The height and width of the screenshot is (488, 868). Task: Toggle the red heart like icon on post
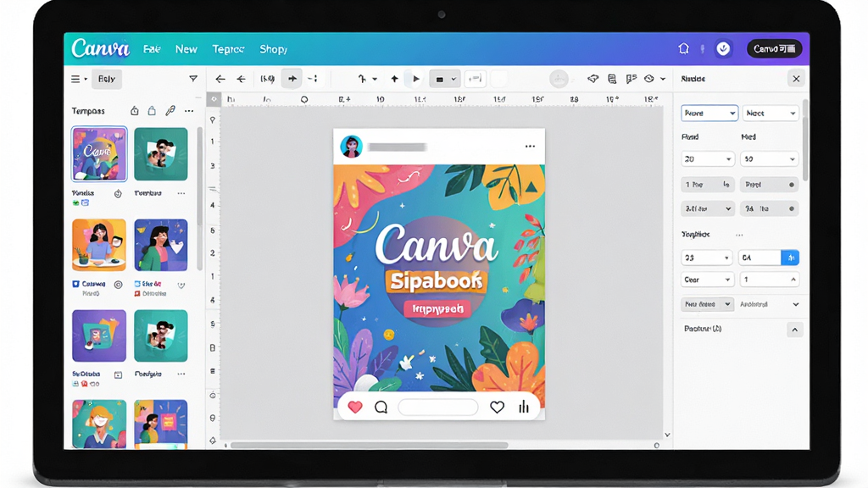[355, 408]
